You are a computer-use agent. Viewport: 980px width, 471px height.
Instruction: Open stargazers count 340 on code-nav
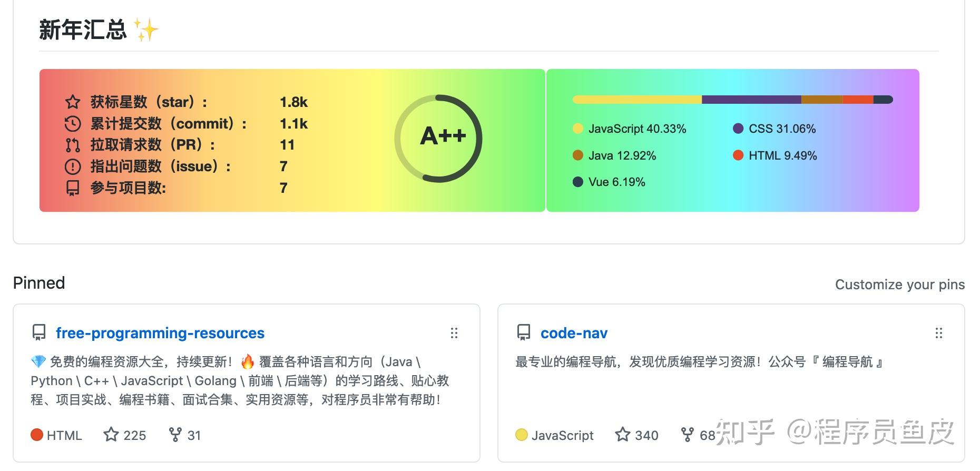coord(646,435)
